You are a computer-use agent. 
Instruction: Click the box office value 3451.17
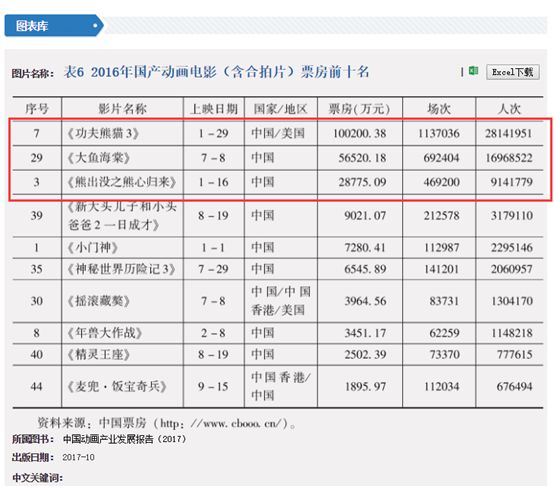pyautogui.click(x=365, y=333)
